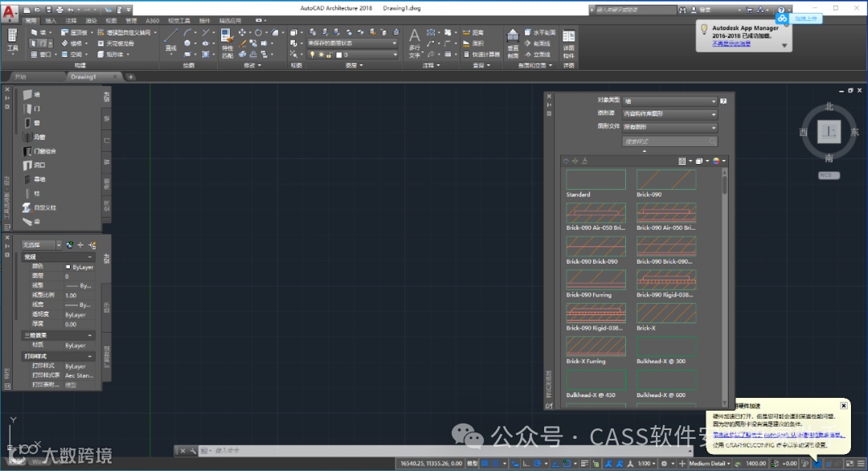Click the help question mark icon
This screenshot has width=868, height=471.
point(781,10)
